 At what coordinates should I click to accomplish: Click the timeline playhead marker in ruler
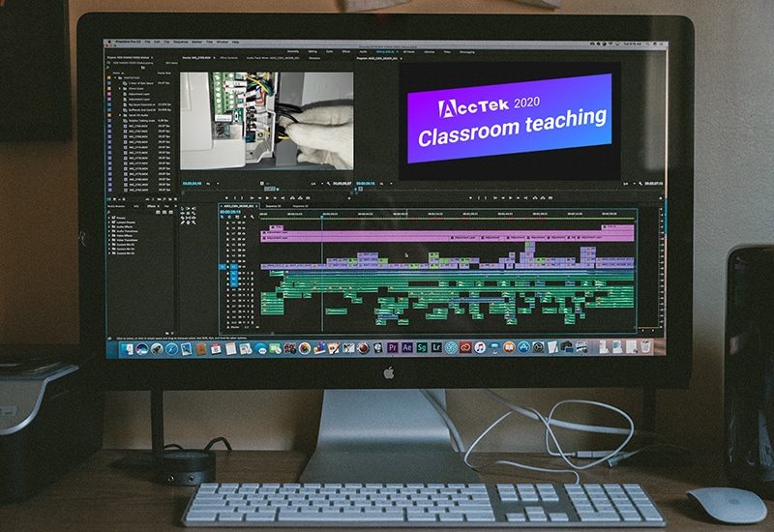322,216
